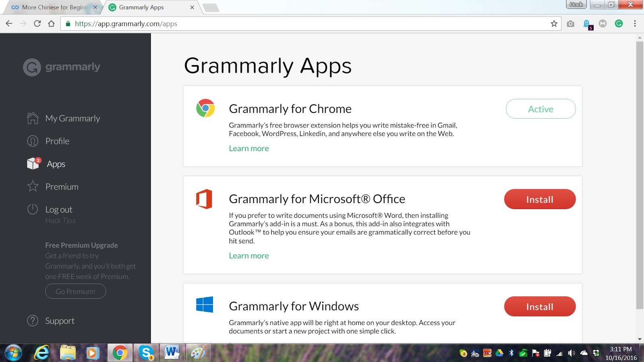Launch Internet Explorer from the taskbar
Image resolution: width=644 pixels, height=362 pixels.
pyautogui.click(x=41, y=353)
